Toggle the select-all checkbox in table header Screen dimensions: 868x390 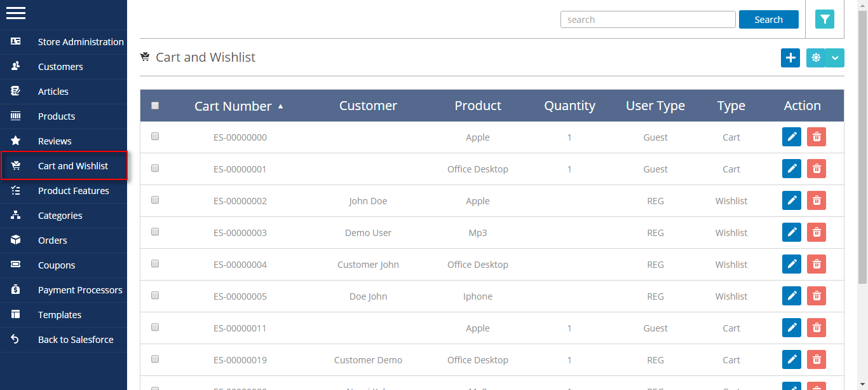[155, 106]
